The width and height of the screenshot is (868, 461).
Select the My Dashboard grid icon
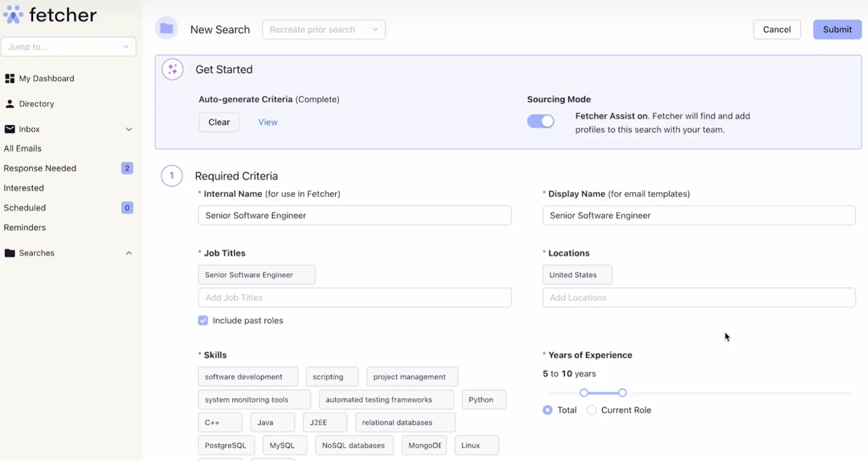pyautogui.click(x=10, y=78)
